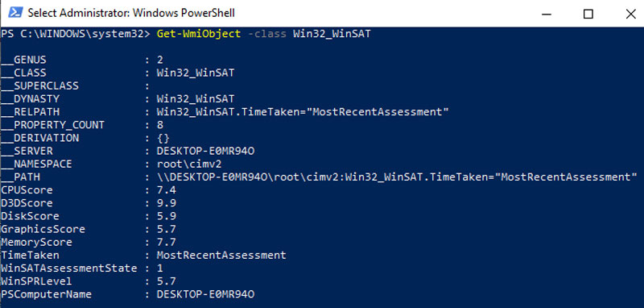
Task: Click the __PATH value line
Action: [x=397, y=177]
